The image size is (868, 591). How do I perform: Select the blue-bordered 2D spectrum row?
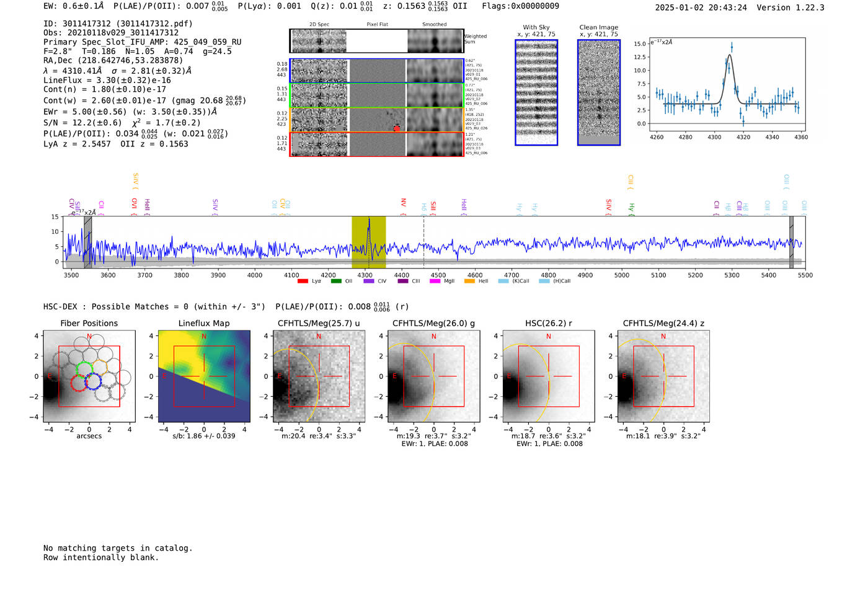click(x=377, y=71)
